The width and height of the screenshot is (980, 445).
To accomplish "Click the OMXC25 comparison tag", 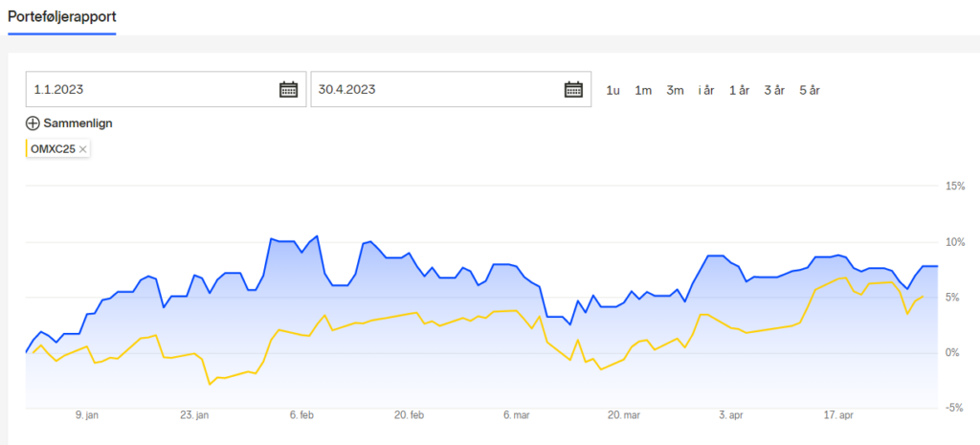I will point(57,149).
